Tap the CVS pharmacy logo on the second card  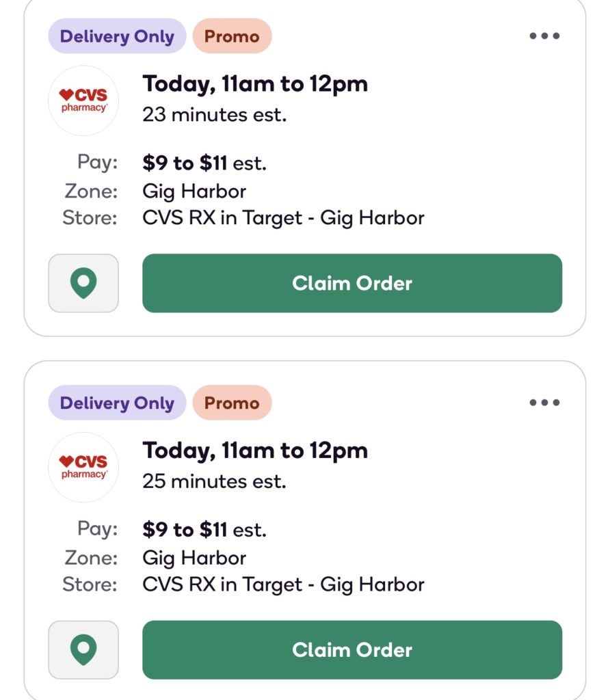click(x=83, y=467)
